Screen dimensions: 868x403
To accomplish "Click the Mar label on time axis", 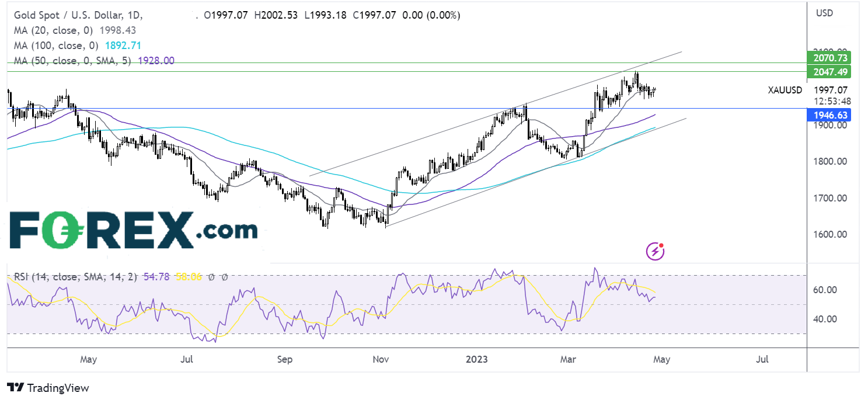I will 568,359.
